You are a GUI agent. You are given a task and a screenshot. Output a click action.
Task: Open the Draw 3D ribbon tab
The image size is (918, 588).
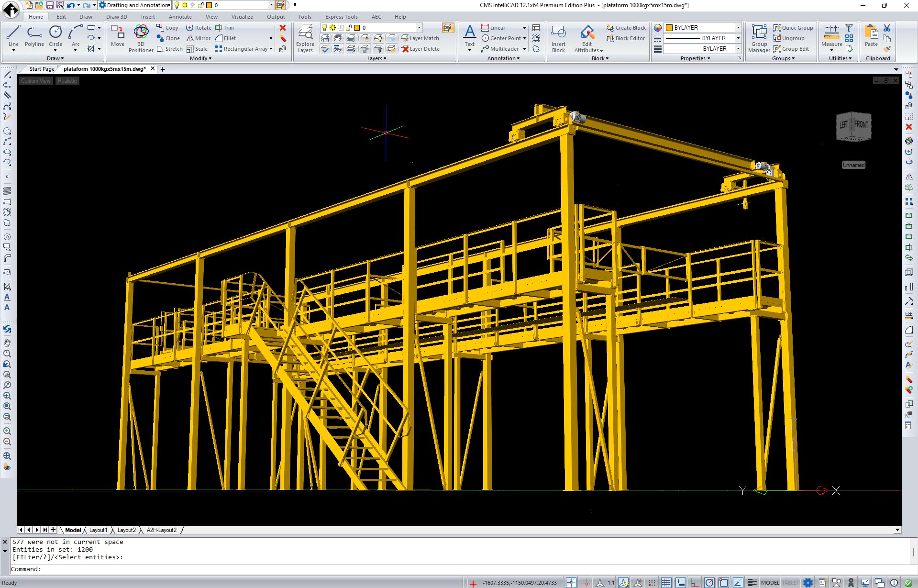116,17
